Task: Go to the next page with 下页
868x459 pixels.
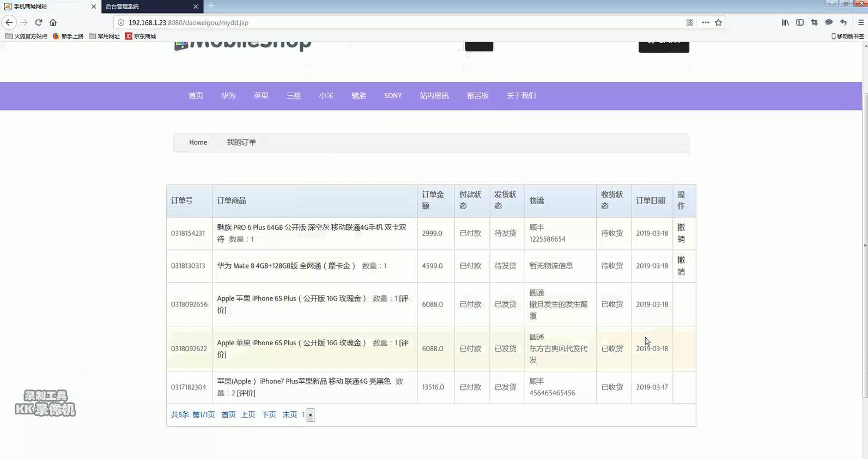Action: 269,415
